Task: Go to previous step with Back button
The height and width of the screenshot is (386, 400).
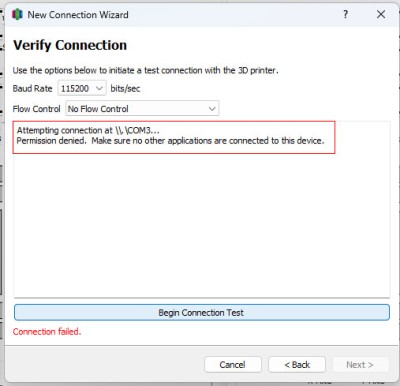Action: coord(297,365)
